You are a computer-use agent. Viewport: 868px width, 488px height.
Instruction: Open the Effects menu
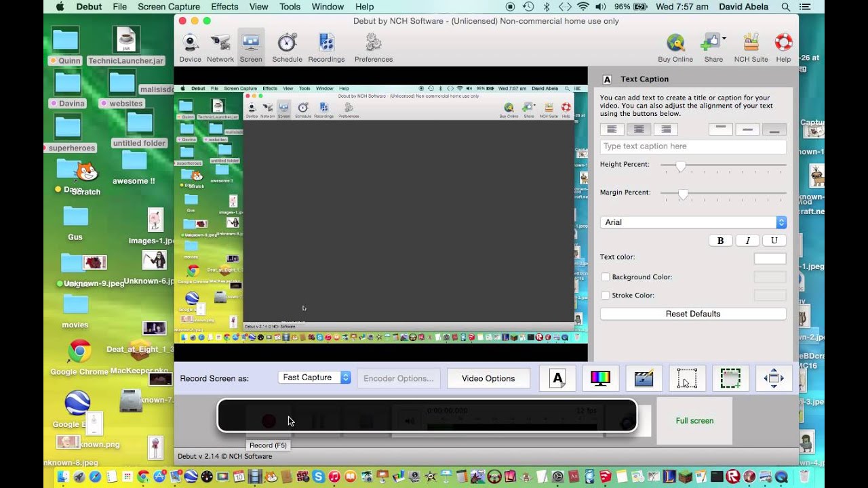224,7
